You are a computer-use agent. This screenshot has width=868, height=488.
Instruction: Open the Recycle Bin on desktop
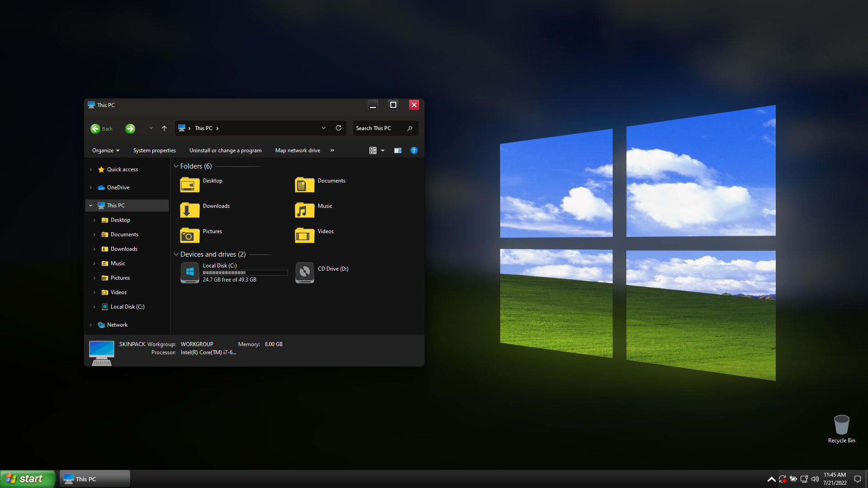(841, 426)
